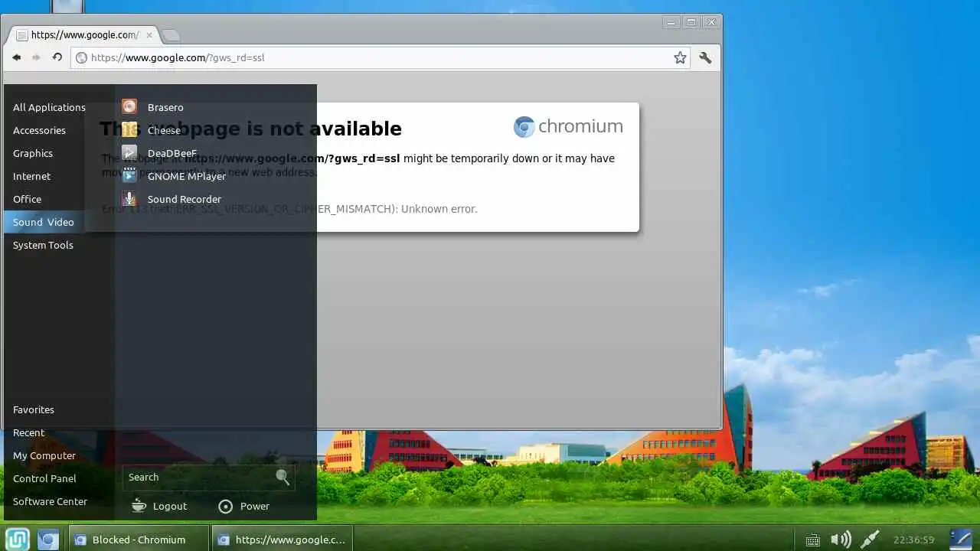This screenshot has height=551, width=980.
Task: Open Sound Recorder icon
Action: click(129, 199)
